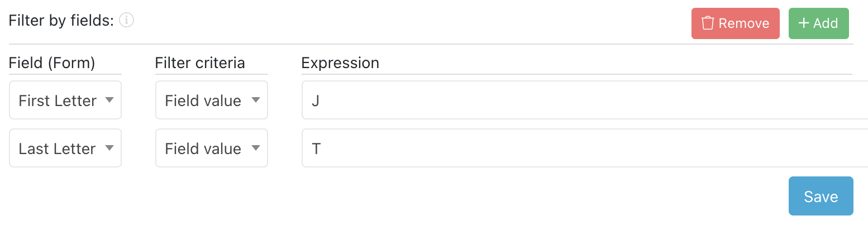Viewport: 868px width, 230px height.
Task: Click the Filter criteria column header
Action: click(200, 63)
